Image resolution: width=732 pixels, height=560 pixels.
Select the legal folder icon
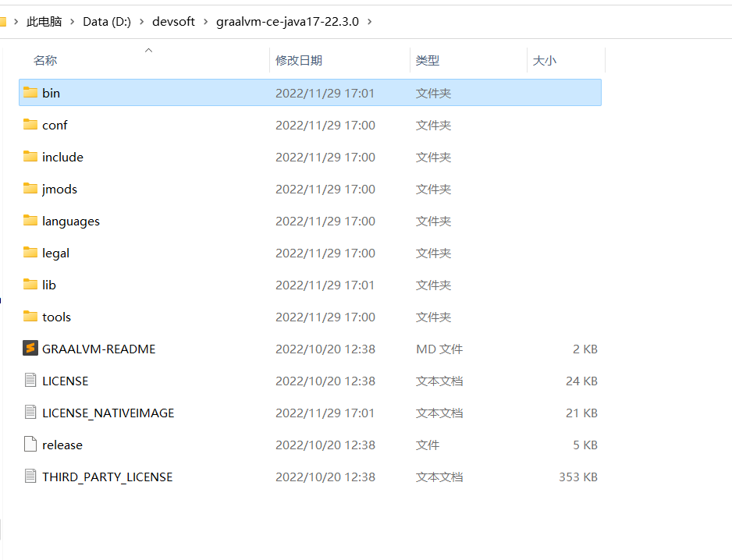pyautogui.click(x=30, y=253)
